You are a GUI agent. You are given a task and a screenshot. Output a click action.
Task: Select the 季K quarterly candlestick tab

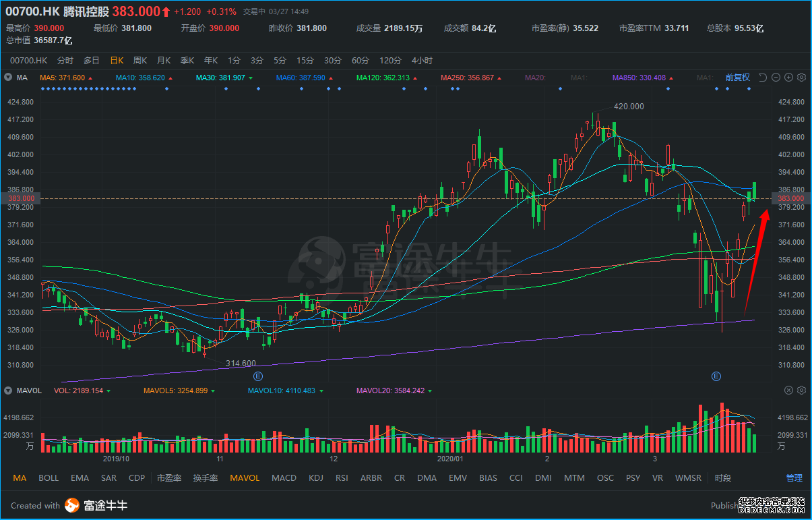[187, 60]
